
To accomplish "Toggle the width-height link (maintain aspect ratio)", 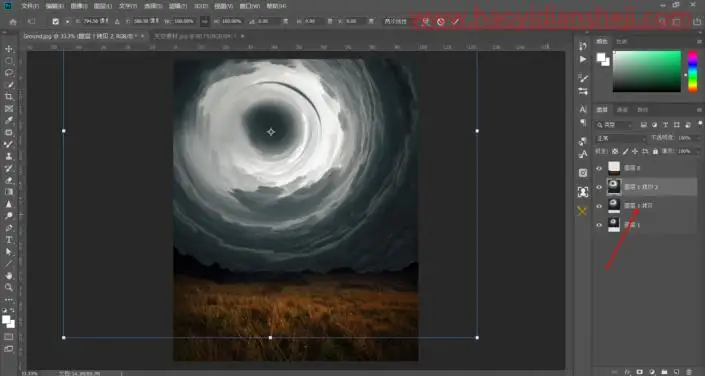I will (x=205, y=21).
